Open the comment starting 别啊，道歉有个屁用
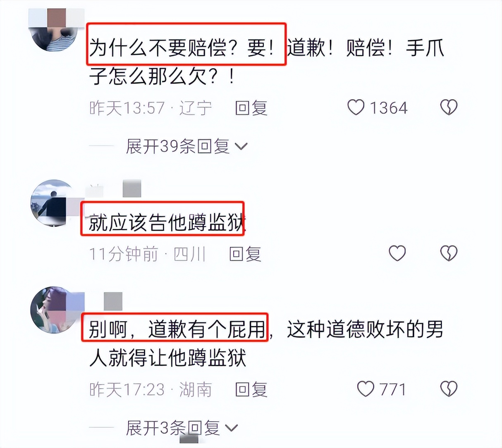 coord(266,343)
